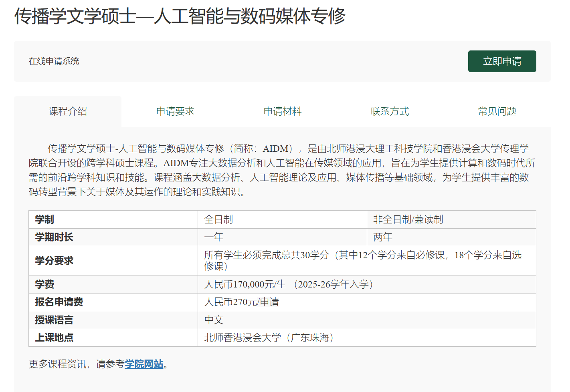The width and height of the screenshot is (570, 392).
Task: Click the 30学分 credit requirement cell
Action: click(367, 261)
